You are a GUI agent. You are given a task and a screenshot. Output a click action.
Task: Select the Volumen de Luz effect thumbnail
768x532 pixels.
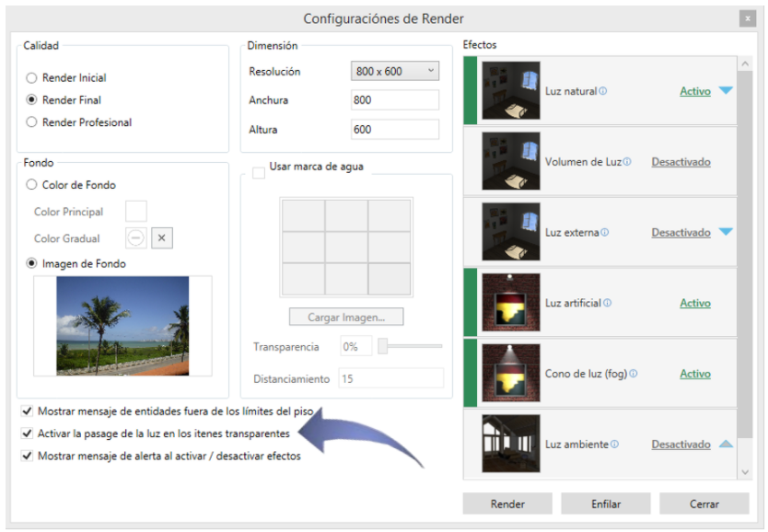(x=511, y=161)
